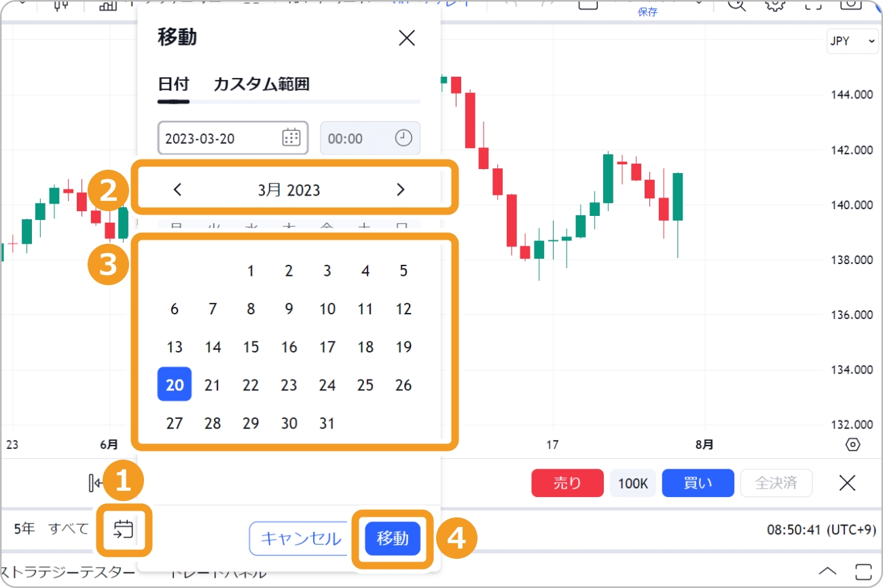Screen dimensions: 883x588
Task: Select day 15 in the calendar
Action: click(251, 347)
